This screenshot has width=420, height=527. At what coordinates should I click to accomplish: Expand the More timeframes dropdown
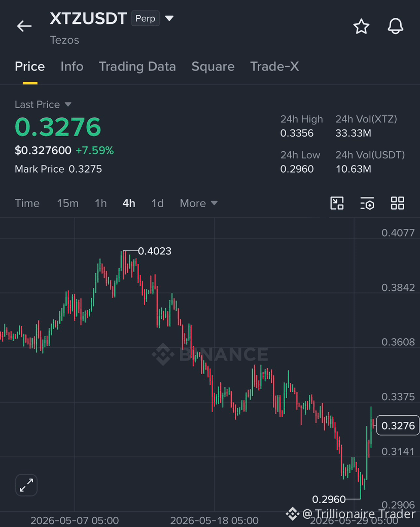[x=199, y=203]
